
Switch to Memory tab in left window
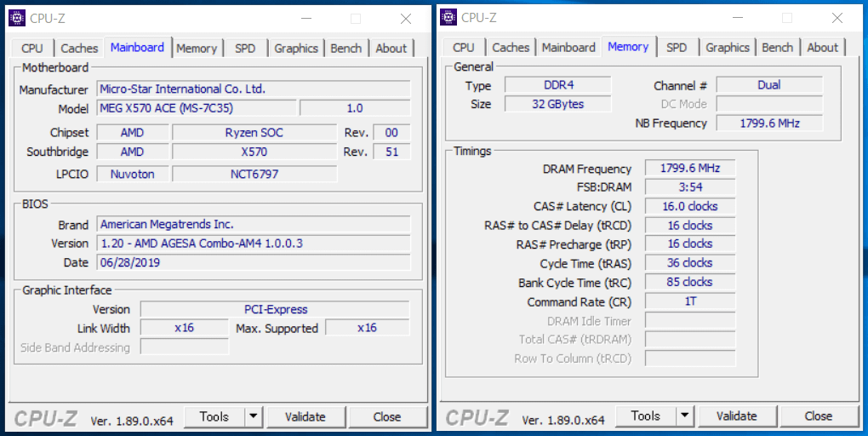(x=197, y=49)
